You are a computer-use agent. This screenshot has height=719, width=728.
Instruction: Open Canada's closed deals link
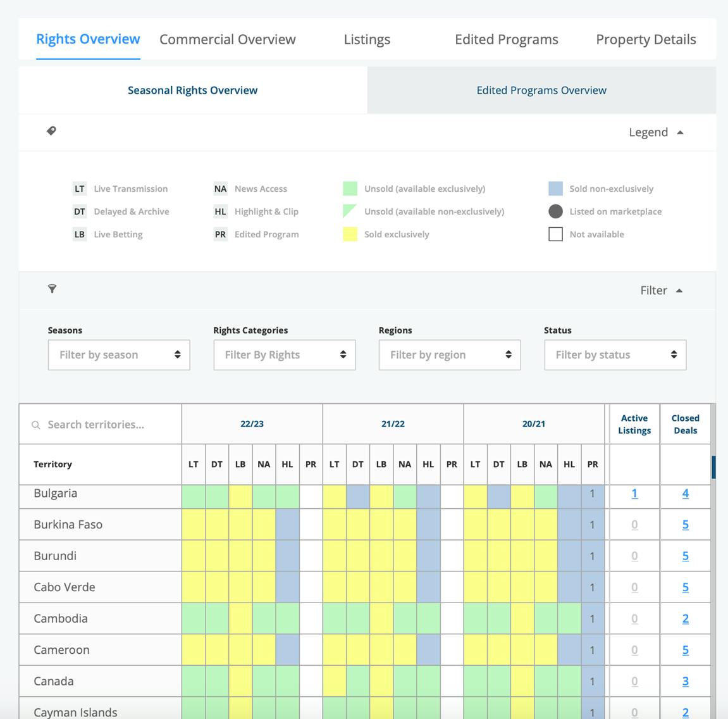point(685,682)
